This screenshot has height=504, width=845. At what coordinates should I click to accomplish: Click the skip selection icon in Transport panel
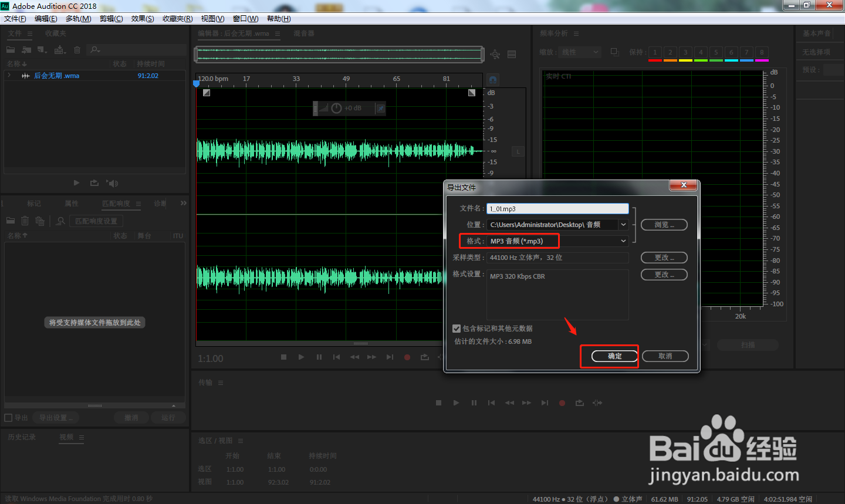coord(597,403)
